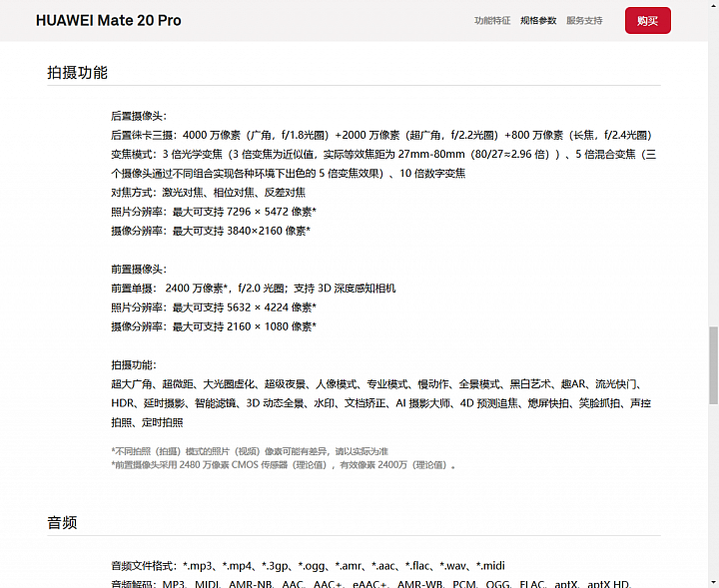Screen dimensions: 719x588
Task: Click the 10 倍数字变焦 text line
Action: coord(288,174)
